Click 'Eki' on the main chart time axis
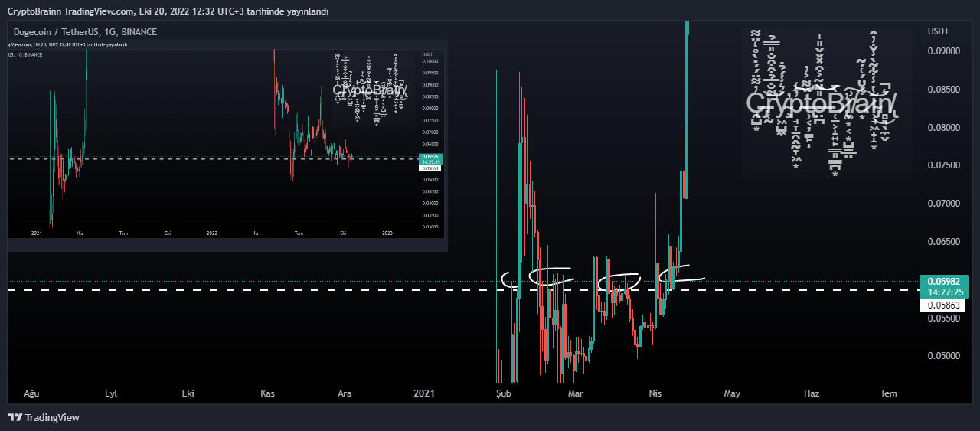This screenshot has height=431, width=980. [188, 393]
